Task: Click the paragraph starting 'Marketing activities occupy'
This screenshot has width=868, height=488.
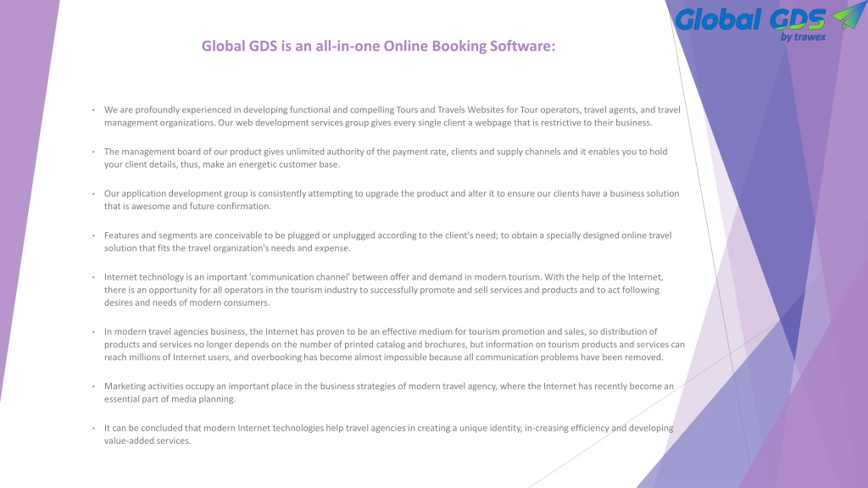Action: pos(388,392)
